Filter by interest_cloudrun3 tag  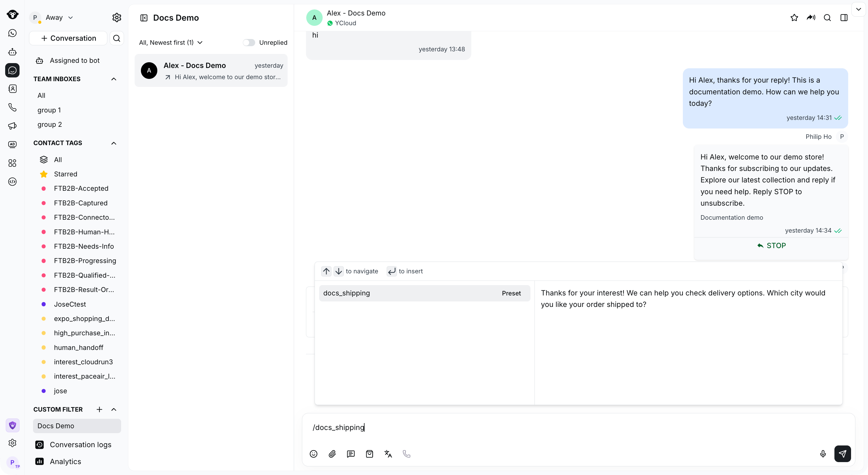[83, 362]
